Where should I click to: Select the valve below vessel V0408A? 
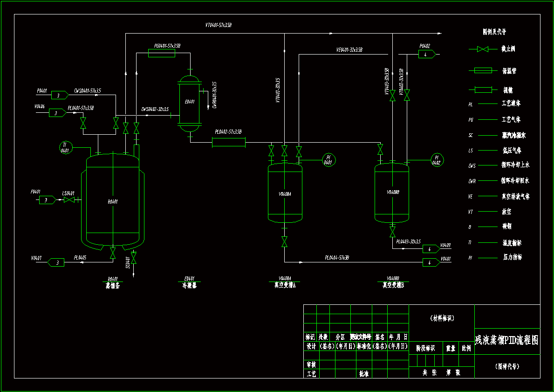tap(284, 242)
